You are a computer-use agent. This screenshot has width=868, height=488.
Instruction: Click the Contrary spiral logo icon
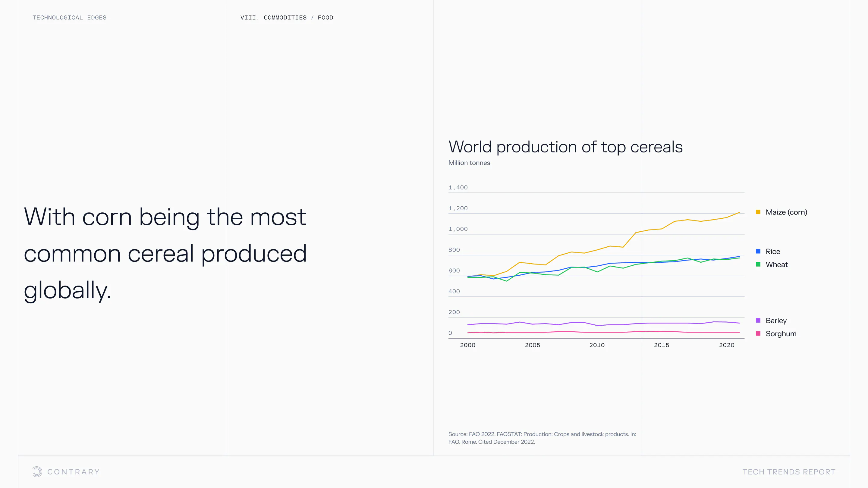coord(37,471)
